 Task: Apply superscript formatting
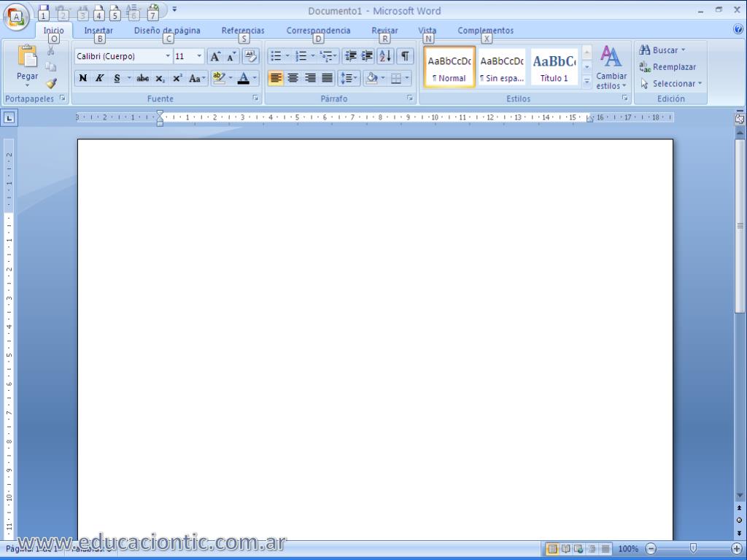177,78
